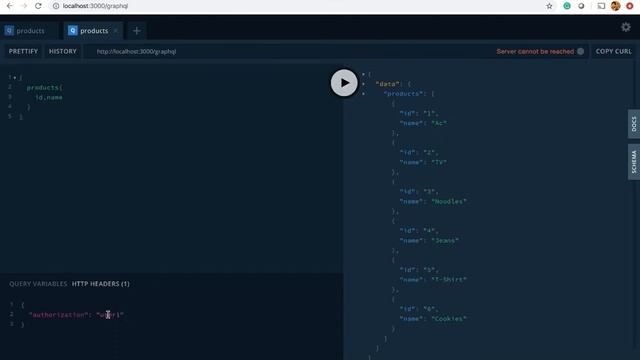Image resolution: width=640 pixels, height=360 pixels.
Task: Prettify the query
Action: click(23, 51)
